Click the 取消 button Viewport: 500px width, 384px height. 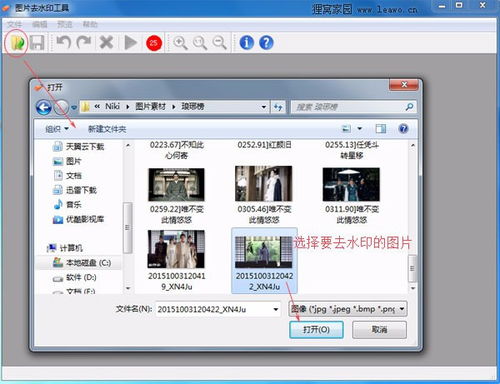click(x=379, y=330)
